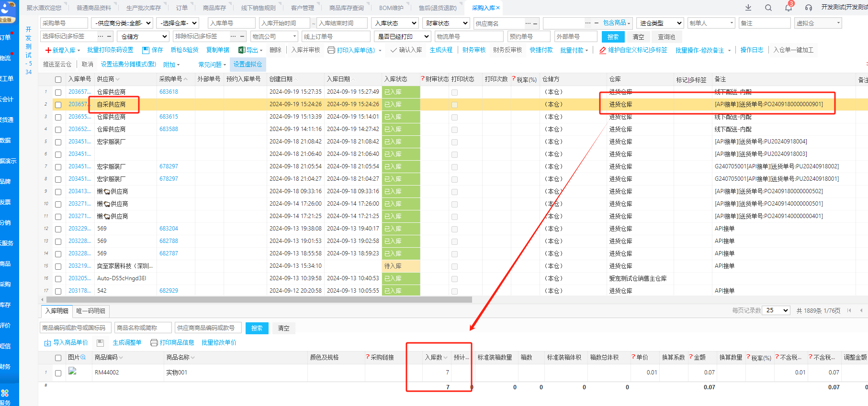Click the 商品编码或款号或国标码 input field
868x406 pixels.
point(76,328)
